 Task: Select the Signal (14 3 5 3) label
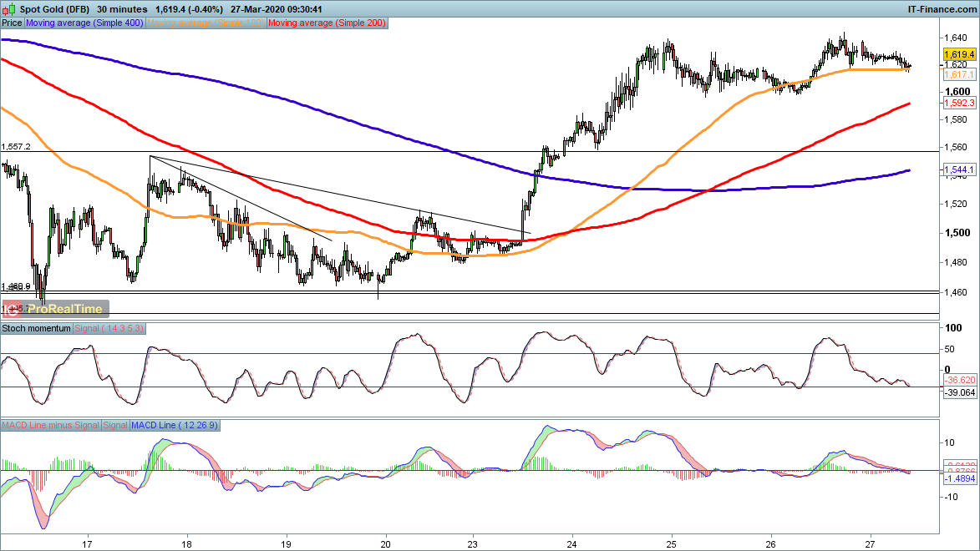(x=109, y=328)
